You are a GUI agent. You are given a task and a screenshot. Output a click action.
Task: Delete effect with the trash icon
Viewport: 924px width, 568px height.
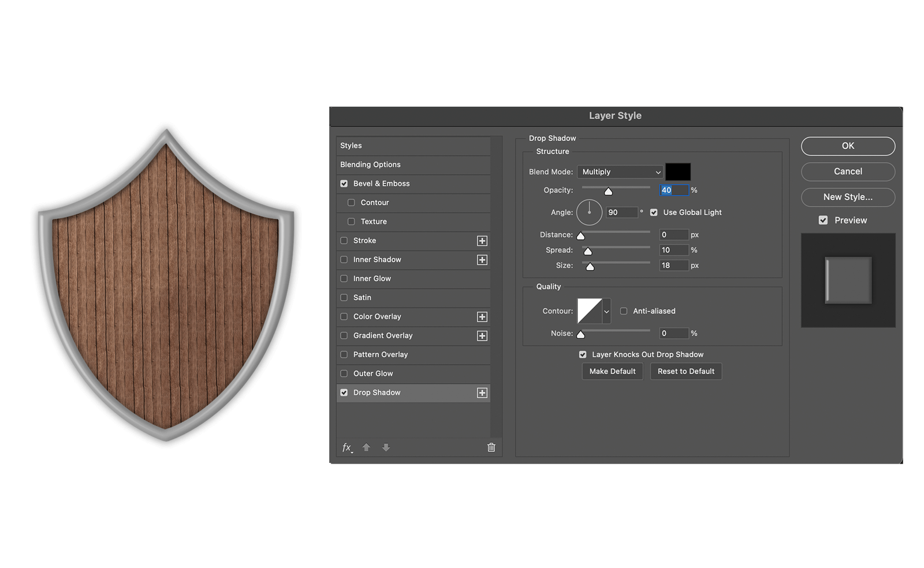click(491, 447)
